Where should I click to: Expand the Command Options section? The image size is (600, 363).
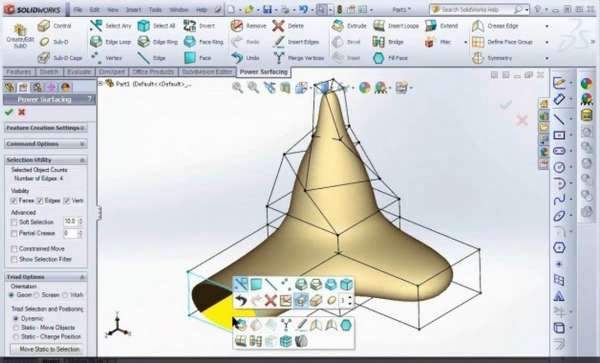click(82, 144)
